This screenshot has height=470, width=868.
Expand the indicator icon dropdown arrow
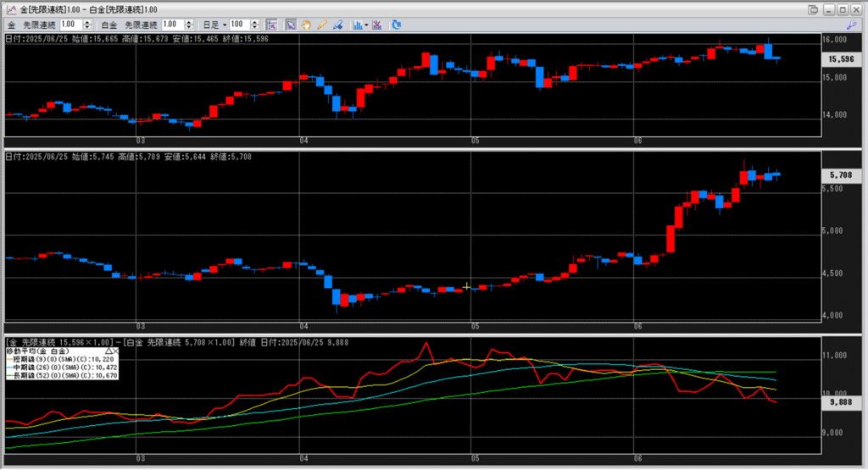coord(367,25)
